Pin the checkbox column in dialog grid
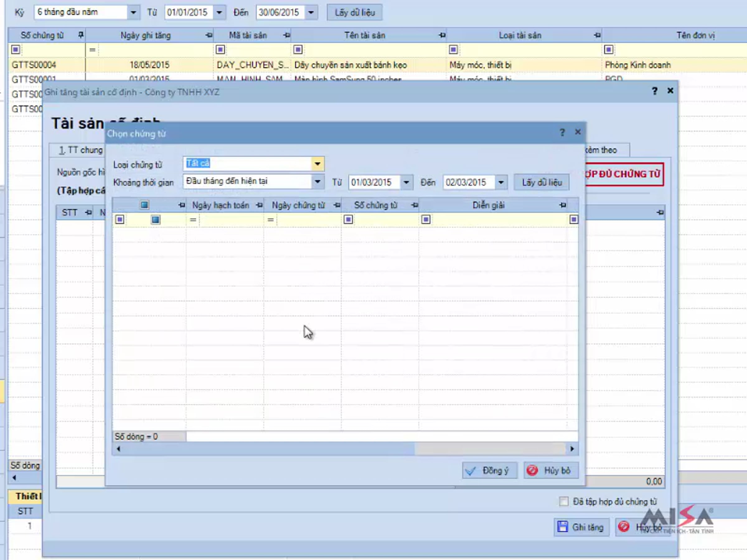Image resolution: width=747 pixels, height=560 pixels. 182,205
